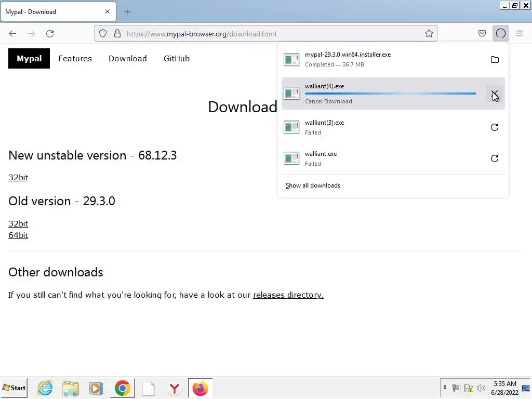Open the network tray icon
The height and width of the screenshot is (399, 532).
point(456,388)
